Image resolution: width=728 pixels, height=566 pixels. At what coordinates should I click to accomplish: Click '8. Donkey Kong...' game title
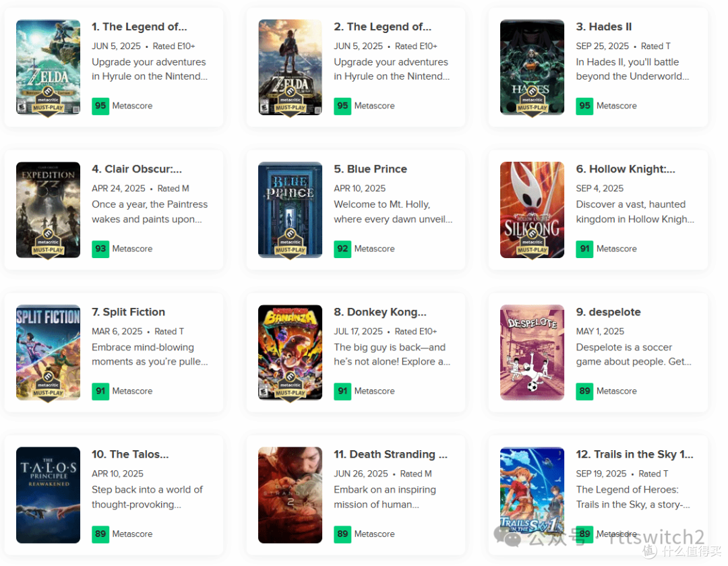[380, 312]
